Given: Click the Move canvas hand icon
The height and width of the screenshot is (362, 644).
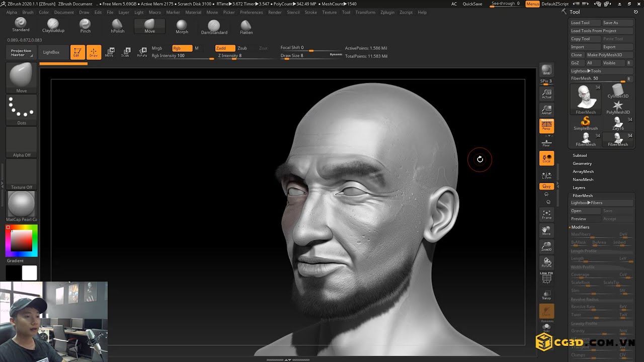Looking at the screenshot, I should (x=546, y=230).
